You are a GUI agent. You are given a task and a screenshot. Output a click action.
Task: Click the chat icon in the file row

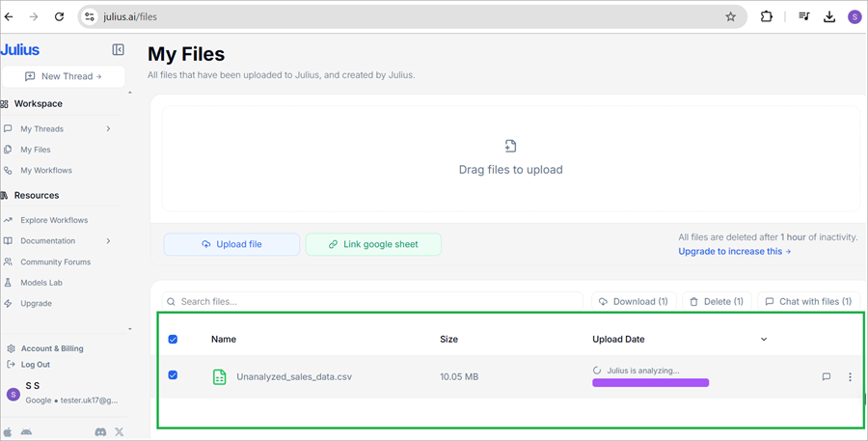point(827,377)
